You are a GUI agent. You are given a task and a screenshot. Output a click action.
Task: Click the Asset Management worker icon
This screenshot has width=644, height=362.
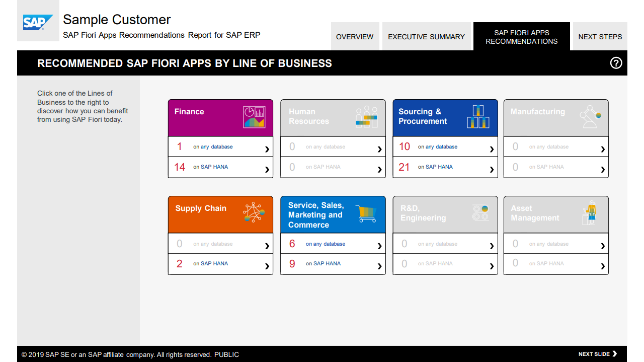point(590,213)
